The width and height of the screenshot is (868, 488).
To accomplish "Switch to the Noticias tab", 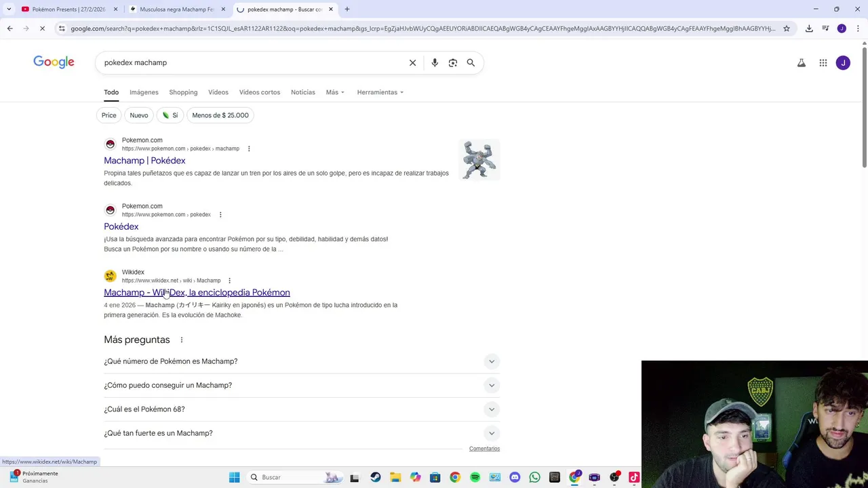I will 303,92.
